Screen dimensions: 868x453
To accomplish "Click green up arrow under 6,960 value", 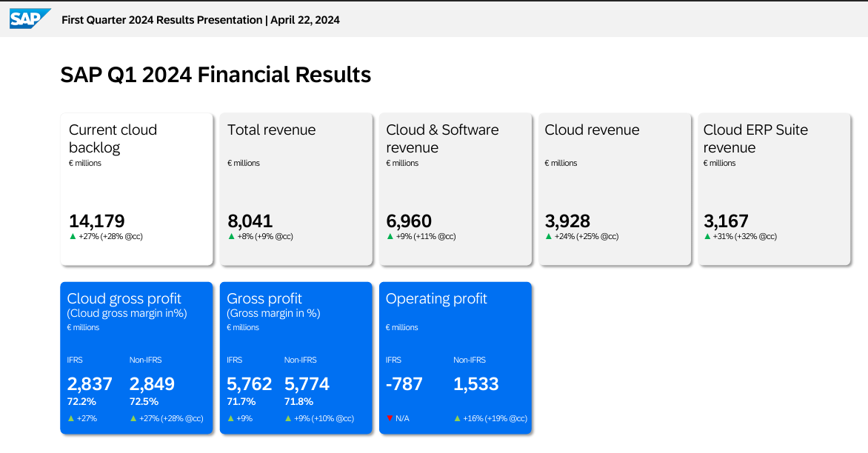I will click(390, 236).
